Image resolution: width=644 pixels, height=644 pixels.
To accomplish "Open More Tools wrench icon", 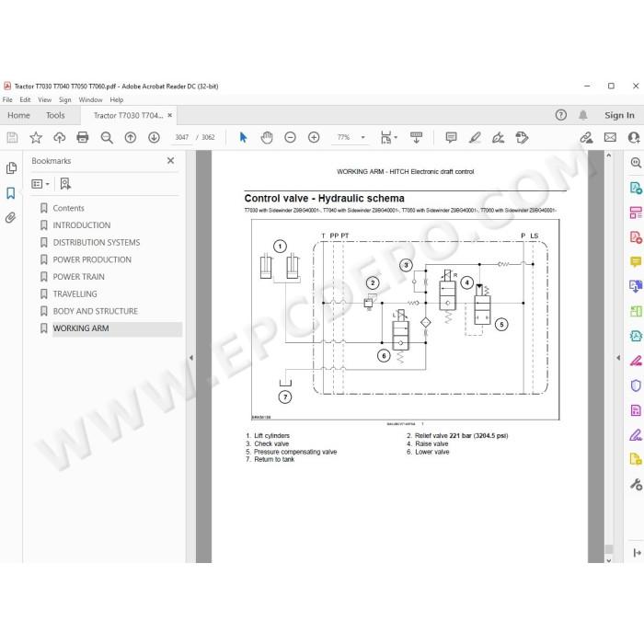I will click(x=636, y=484).
